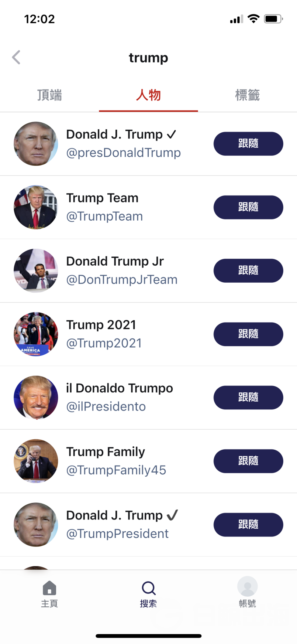Viewport: 297px width, 644px height.
Task: Open il Donaldo Trumpo profile picture
Action: [x=36, y=398]
